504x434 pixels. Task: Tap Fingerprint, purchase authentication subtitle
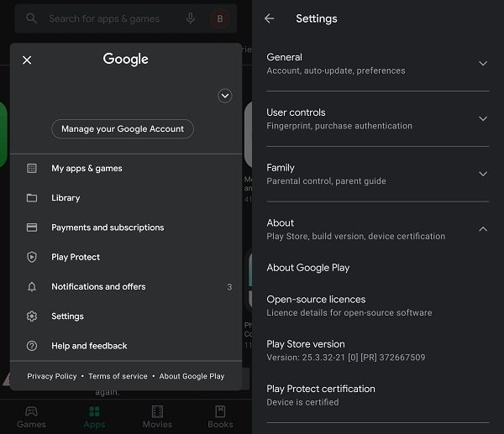click(339, 126)
